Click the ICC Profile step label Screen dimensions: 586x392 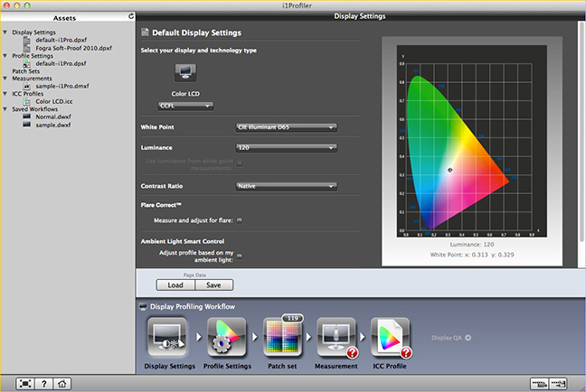pos(390,366)
